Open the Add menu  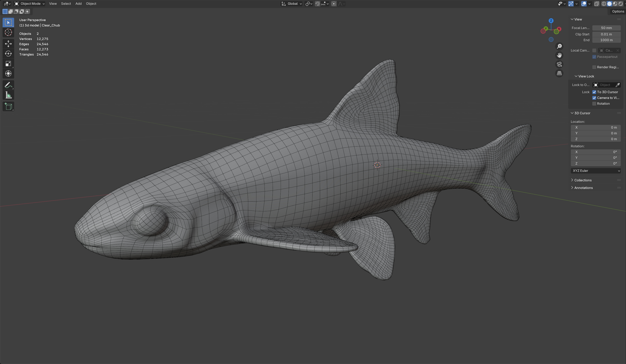(78, 4)
